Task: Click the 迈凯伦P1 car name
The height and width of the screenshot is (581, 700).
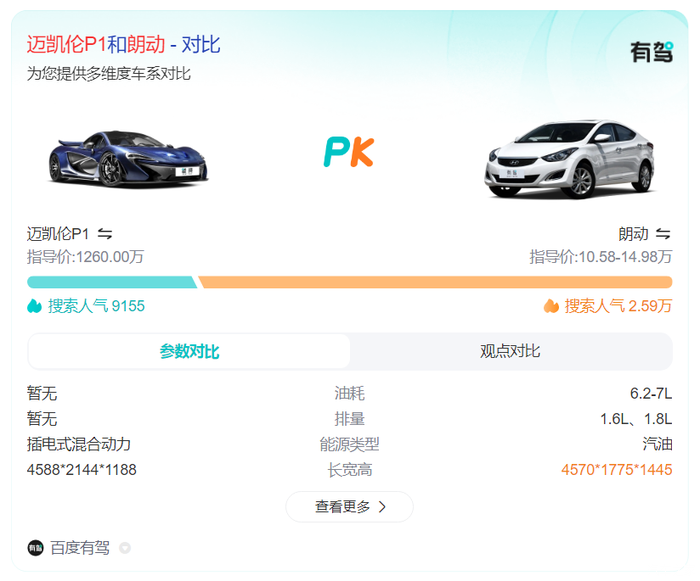Action: point(58,234)
